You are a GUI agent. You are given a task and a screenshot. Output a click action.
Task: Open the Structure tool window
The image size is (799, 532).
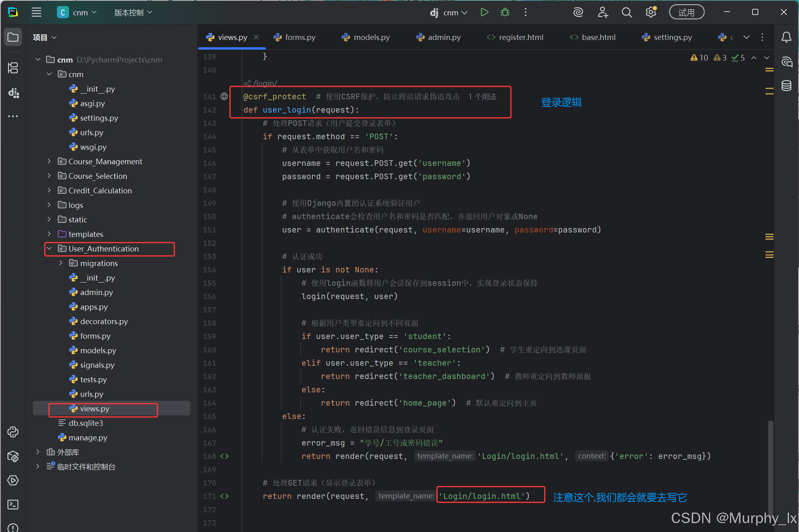tap(13, 68)
